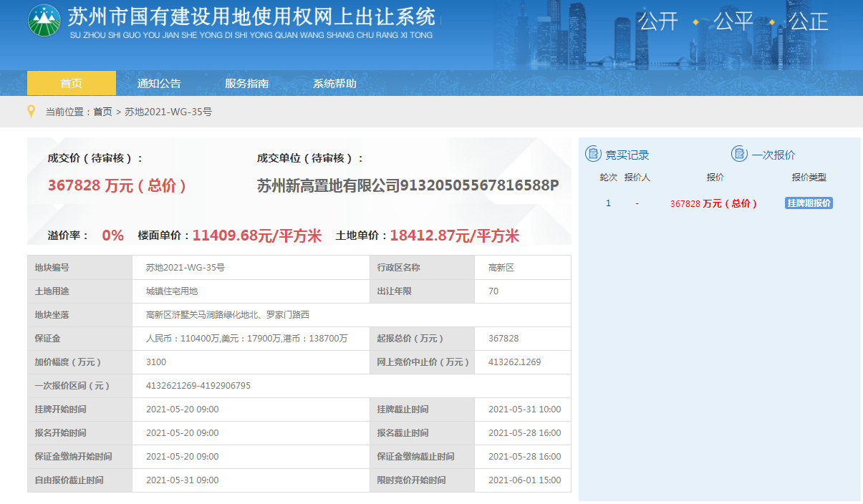Click the 一次报价 clipboard icon
The width and height of the screenshot is (863, 504).
tap(739, 154)
